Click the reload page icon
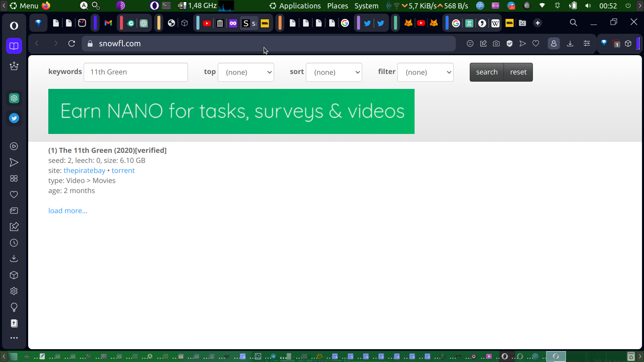The image size is (644, 362). 72,43
